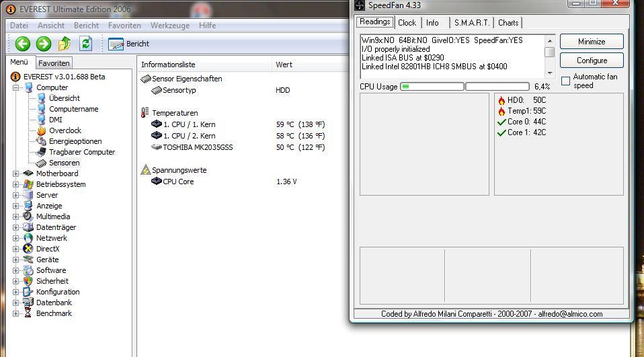Click the Datenbank icon in the tree
Image resolution: width=644 pixels, height=357 pixels.
28,303
